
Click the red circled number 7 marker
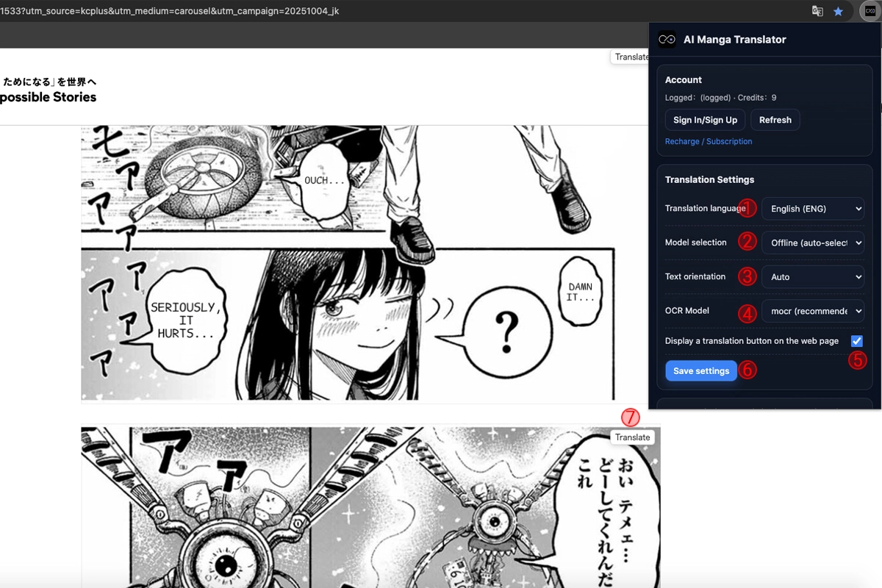(x=631, y=417)
